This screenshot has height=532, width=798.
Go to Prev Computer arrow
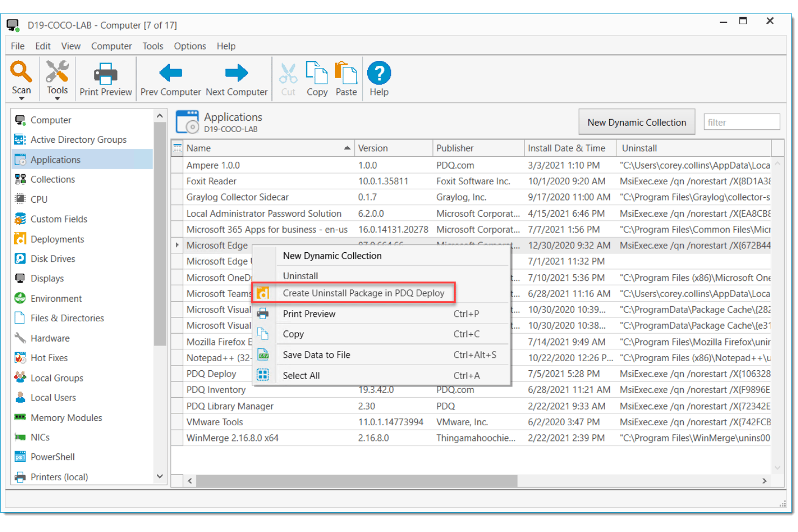pyautogui.click(x=171, y=73)
